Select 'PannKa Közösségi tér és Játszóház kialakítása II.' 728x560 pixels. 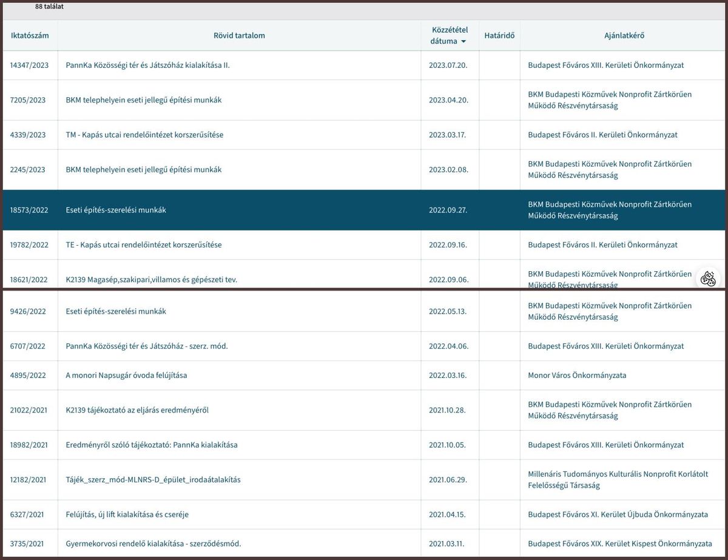[x=147, y=65]
